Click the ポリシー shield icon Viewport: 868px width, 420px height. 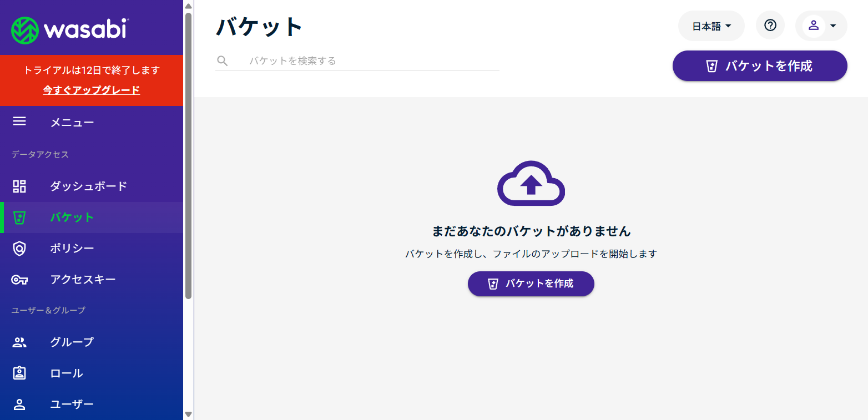coord(19,249)
